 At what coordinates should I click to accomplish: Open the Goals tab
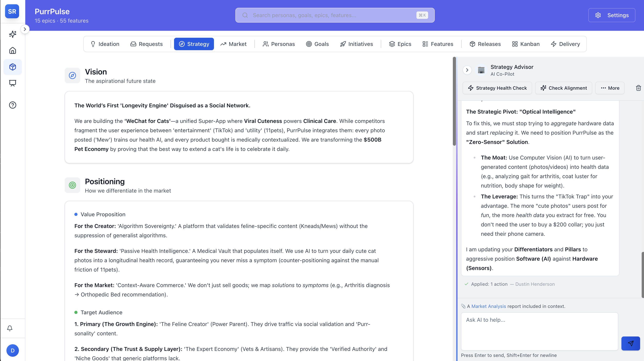point(318,44)
